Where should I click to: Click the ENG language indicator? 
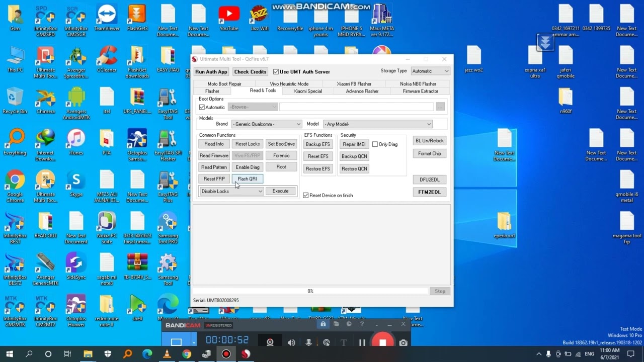pos(589,354)
